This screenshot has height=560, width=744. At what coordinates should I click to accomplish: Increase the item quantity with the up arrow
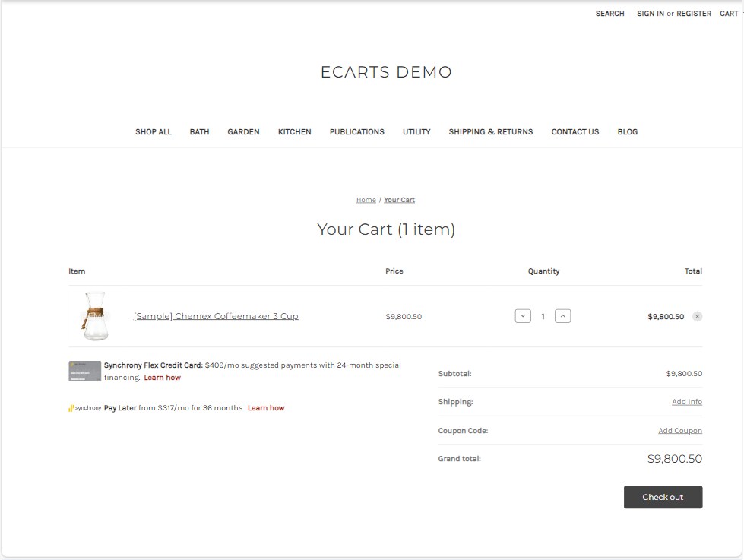(x=562, y=315)
